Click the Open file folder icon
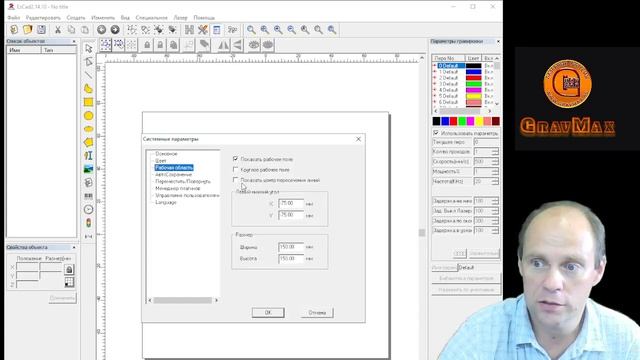This screenshot has height=360, width=640. pos(27,29)
